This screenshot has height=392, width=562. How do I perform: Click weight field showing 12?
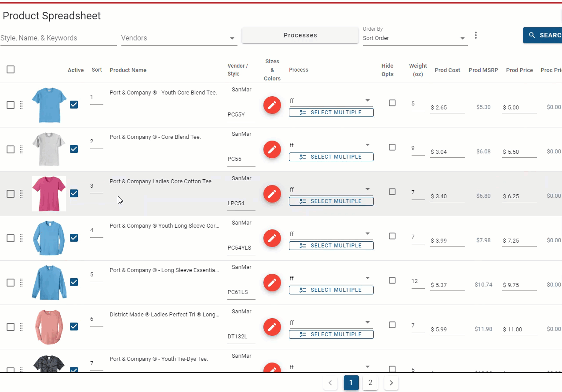(418, 282)
